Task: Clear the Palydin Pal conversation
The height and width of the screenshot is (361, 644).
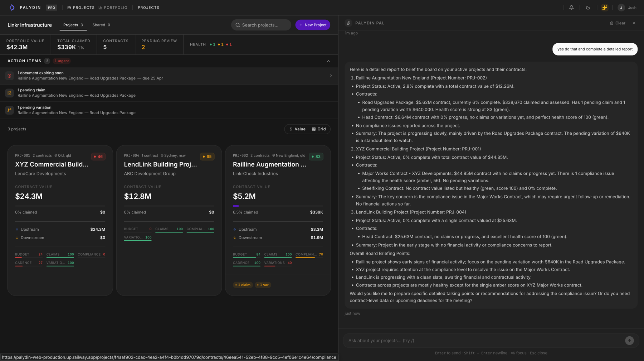Action: pyautogui.click(x=618, y=23)
